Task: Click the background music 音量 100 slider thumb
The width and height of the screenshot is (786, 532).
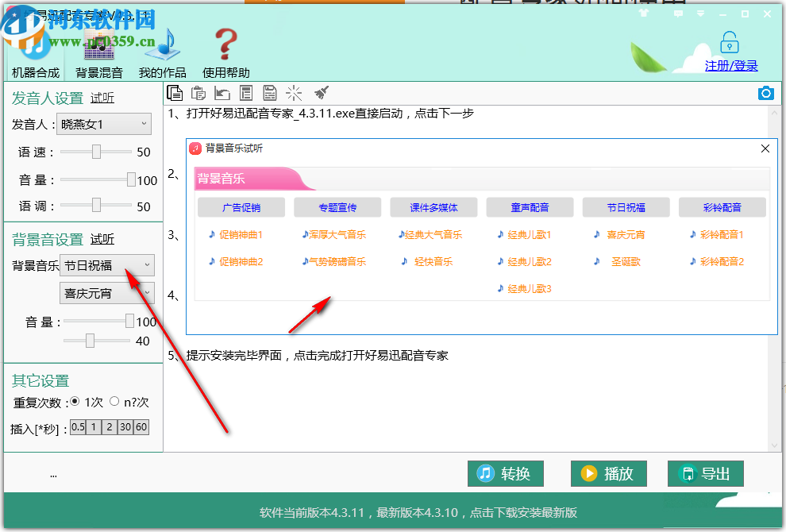Action: (129, 321)
